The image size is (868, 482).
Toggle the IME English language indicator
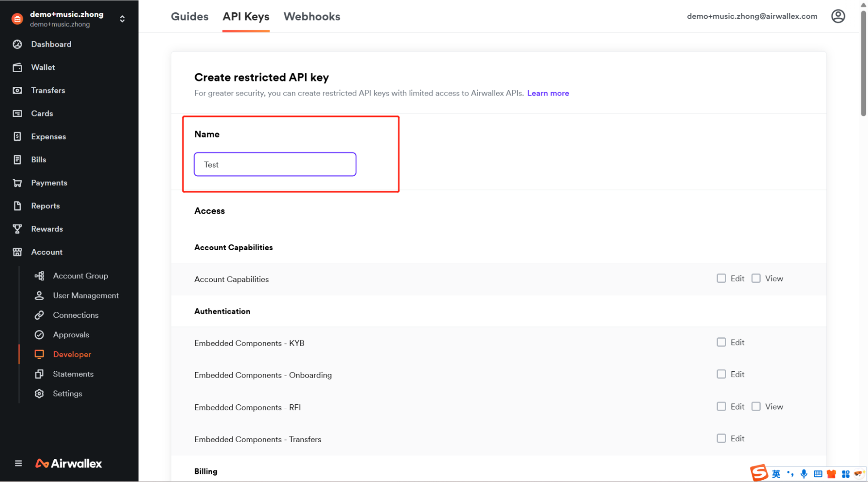(x=776, y=474)
